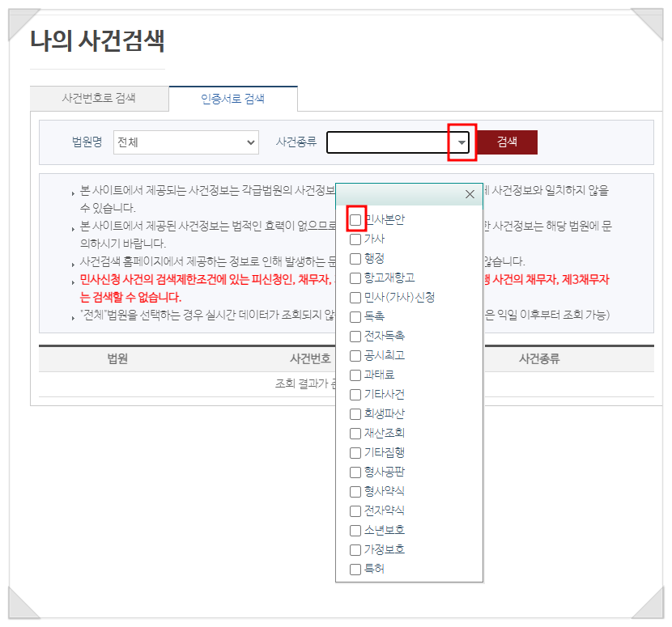The height and width of the screenshot is (627, 672).
Task: Check the 과태료 checkbox
Action: pyautogui.click(x=355, y=375)
